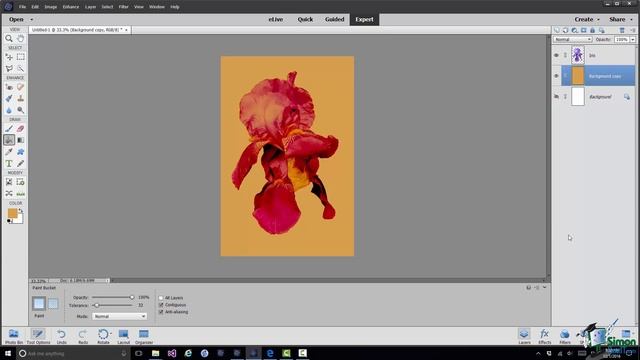Uncheck the Anti-aliasing checkbox
The width and height of the screenshot is (640, 360).
(161, 312)
